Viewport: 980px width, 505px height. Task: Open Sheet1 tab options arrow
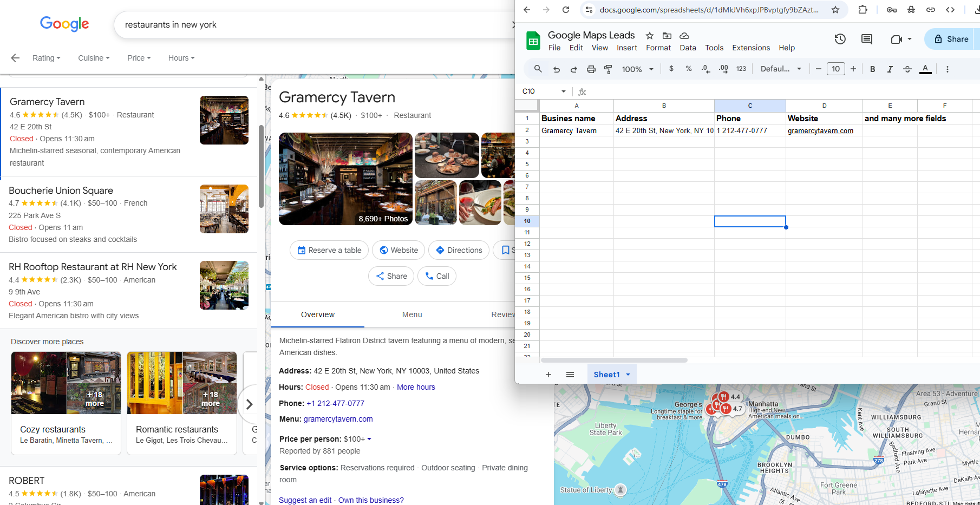click(x=628, y=375)
